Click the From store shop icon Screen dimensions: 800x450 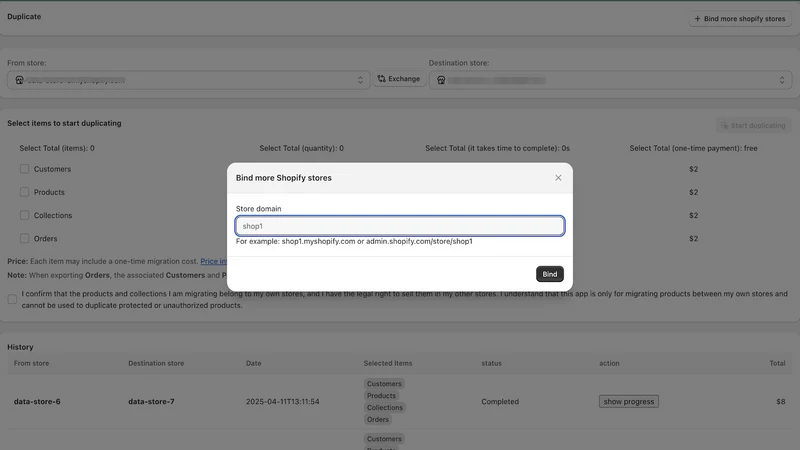[19, 80]
